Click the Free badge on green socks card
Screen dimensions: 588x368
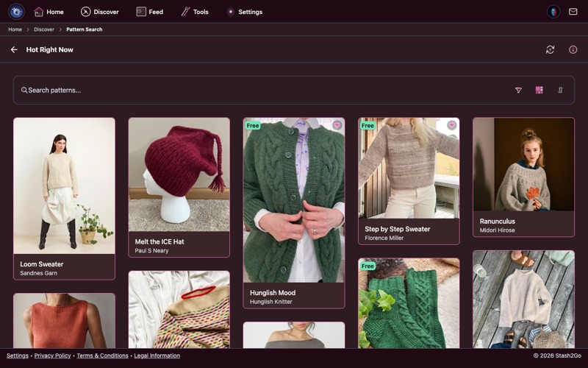tap(367, 266)
